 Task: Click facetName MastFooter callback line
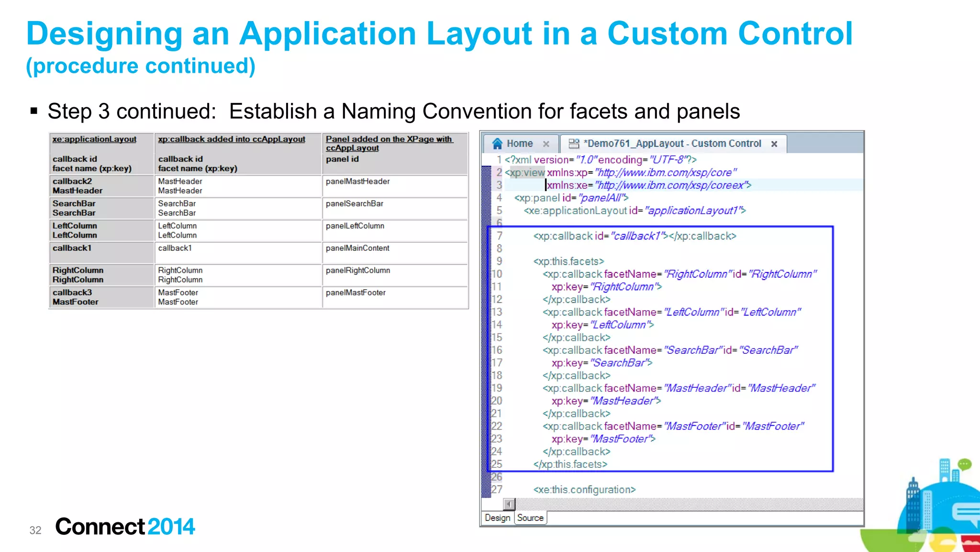[673, 426]
